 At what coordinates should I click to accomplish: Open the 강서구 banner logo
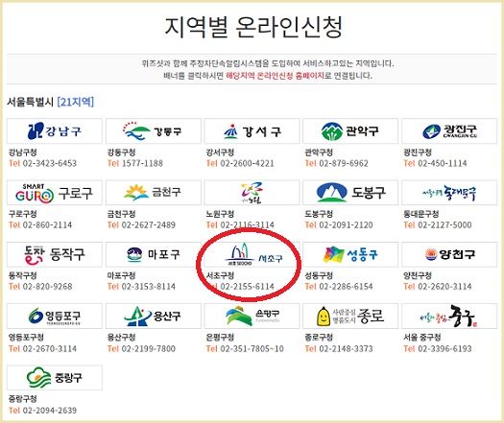pos(252,131)
